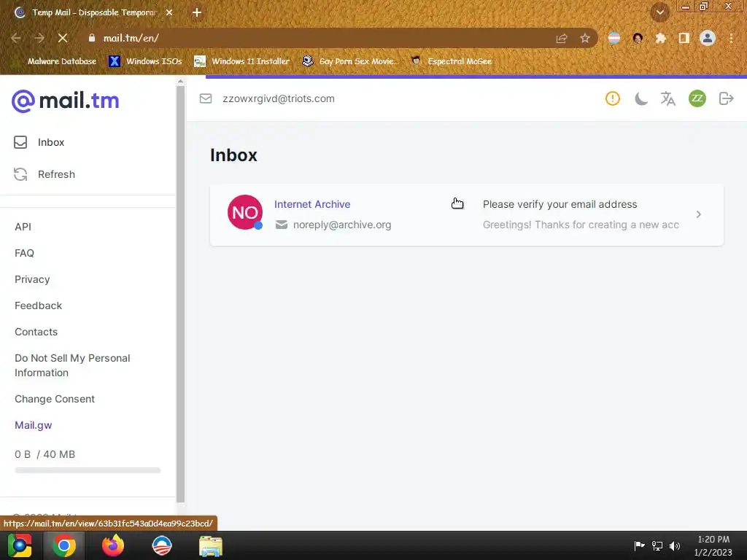The height and width of the screenshot is (560, 747).
Task: Open the Malware Database bookmark
Action: [x=54, y=61]
